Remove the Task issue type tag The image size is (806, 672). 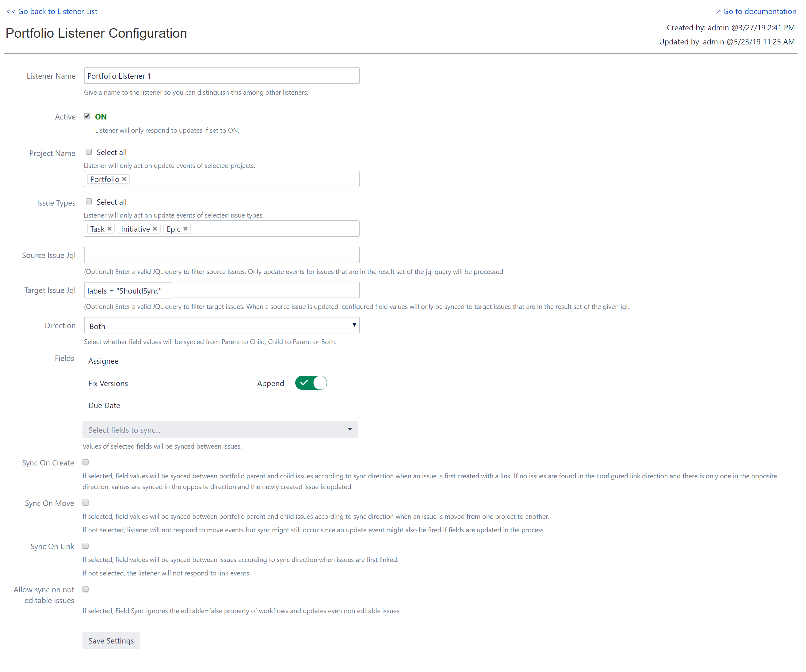[x=109, y=228]
